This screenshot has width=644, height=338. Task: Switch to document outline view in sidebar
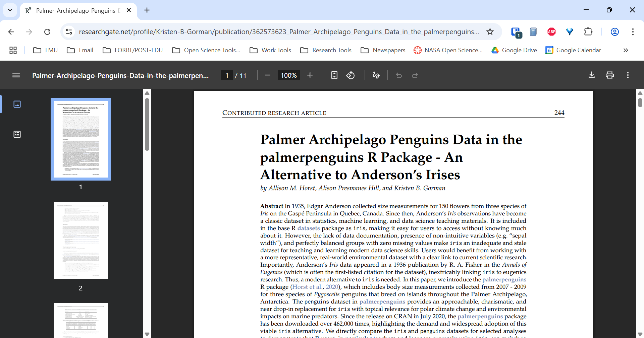click(x=17, y=135)
